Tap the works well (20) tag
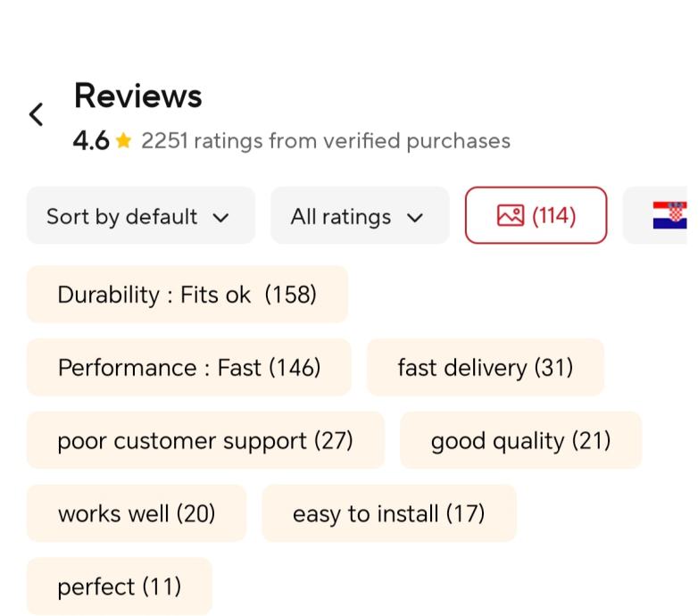698x616 pixels. pos(136,514)
